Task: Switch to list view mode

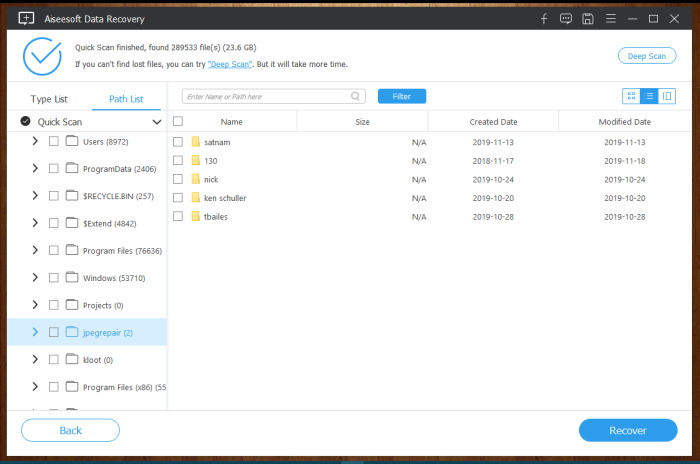Action: pos(649,96)
